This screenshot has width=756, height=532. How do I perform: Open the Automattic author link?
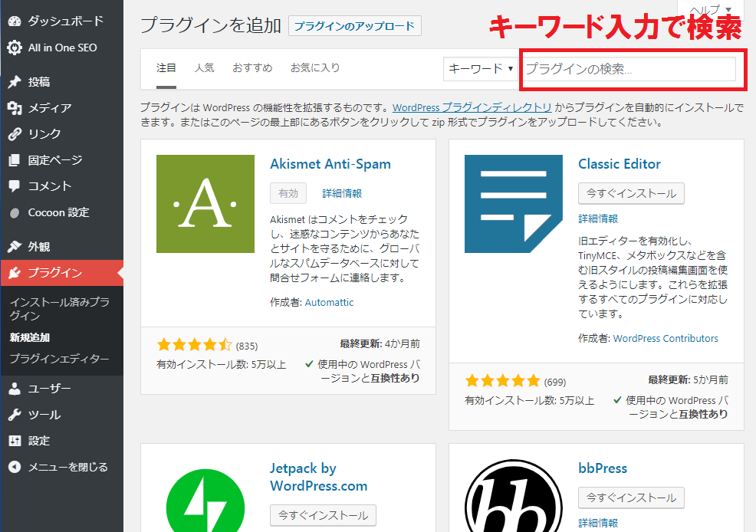[329, 302]
